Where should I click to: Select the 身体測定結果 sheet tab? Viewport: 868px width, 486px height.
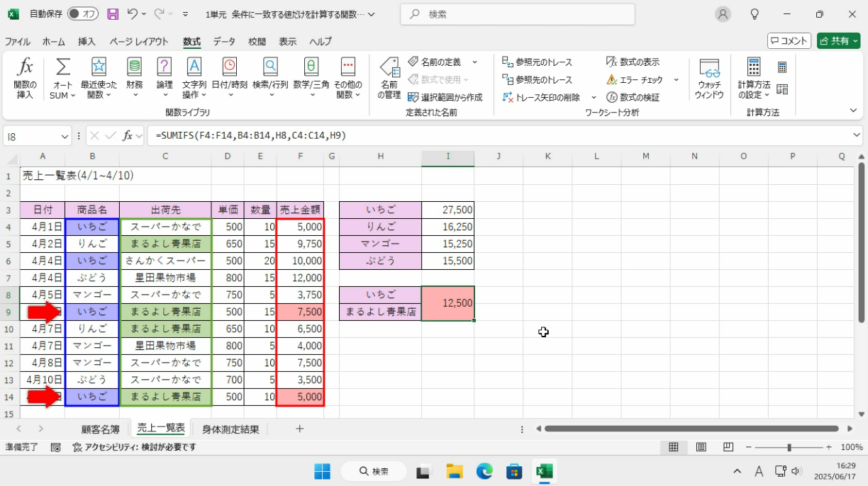click(x=230, y=429)
